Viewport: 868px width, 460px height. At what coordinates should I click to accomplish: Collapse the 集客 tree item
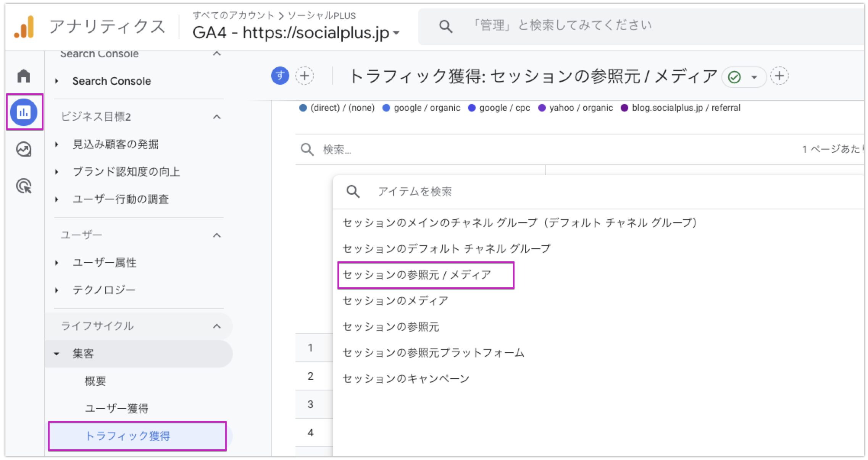coord(56,354)
